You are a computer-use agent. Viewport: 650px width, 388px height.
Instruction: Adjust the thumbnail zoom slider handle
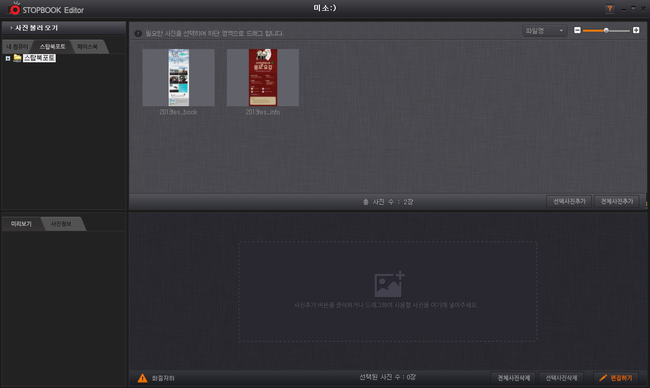(x=606, y=30)
